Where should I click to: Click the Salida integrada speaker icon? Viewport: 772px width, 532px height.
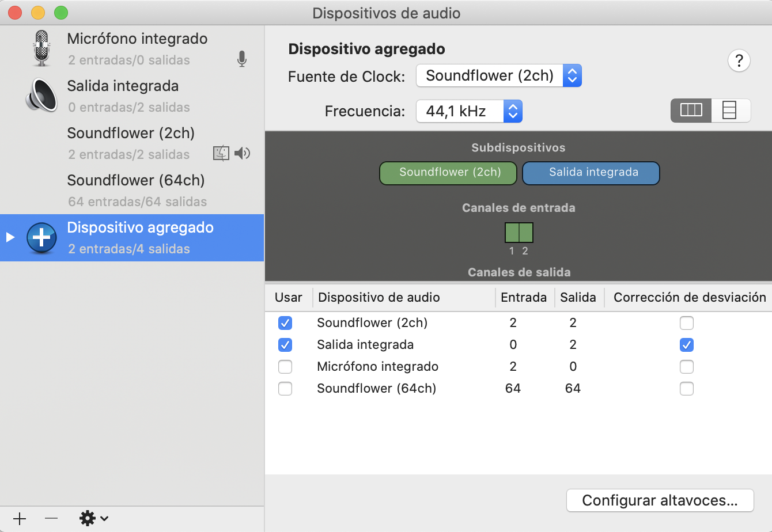(41, 96)
